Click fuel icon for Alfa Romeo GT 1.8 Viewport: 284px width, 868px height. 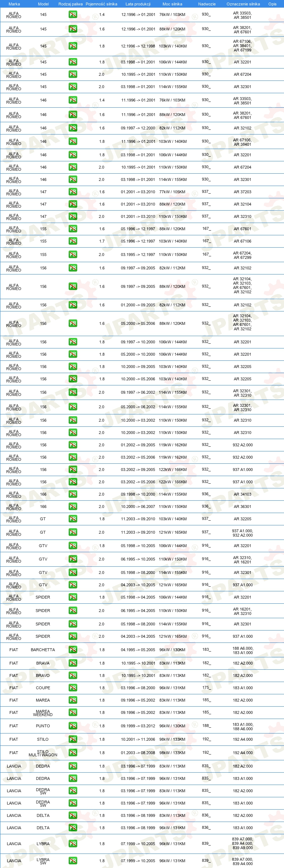[73, 519]
